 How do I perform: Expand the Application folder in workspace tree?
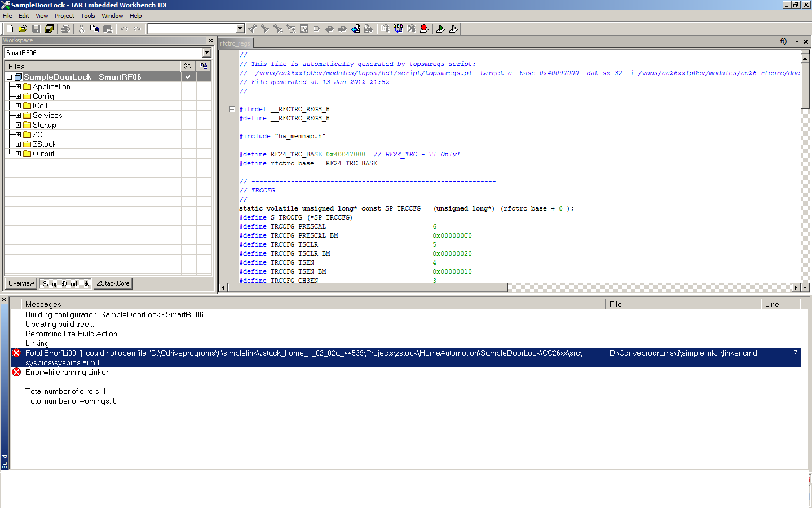(x=18, y=87)
